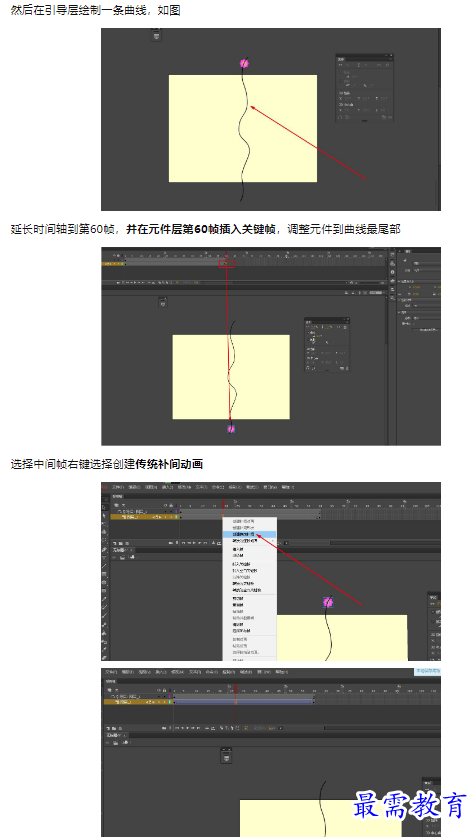
Task: Select the gold highlighted layer in bottom screenshot timeline
Action: click(139, 702)
